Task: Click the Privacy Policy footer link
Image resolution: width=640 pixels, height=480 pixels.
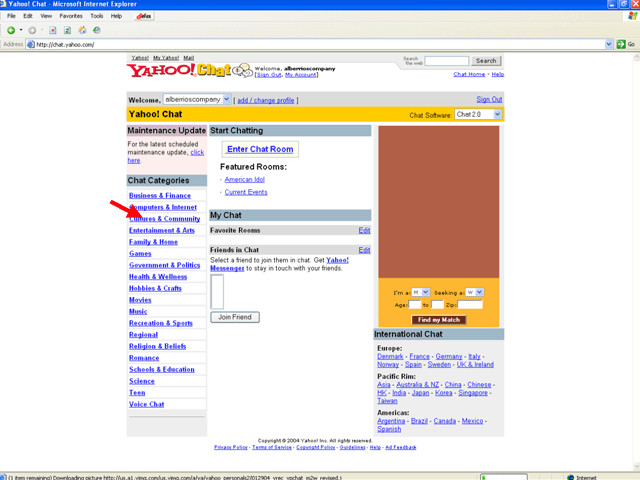Action: tap(231, 447)
